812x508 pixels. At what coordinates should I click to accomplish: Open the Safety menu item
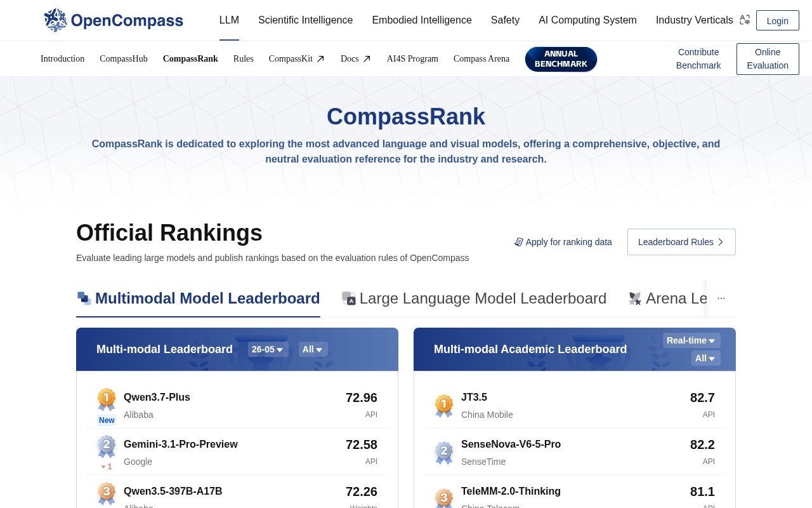[x=505, y=20]
